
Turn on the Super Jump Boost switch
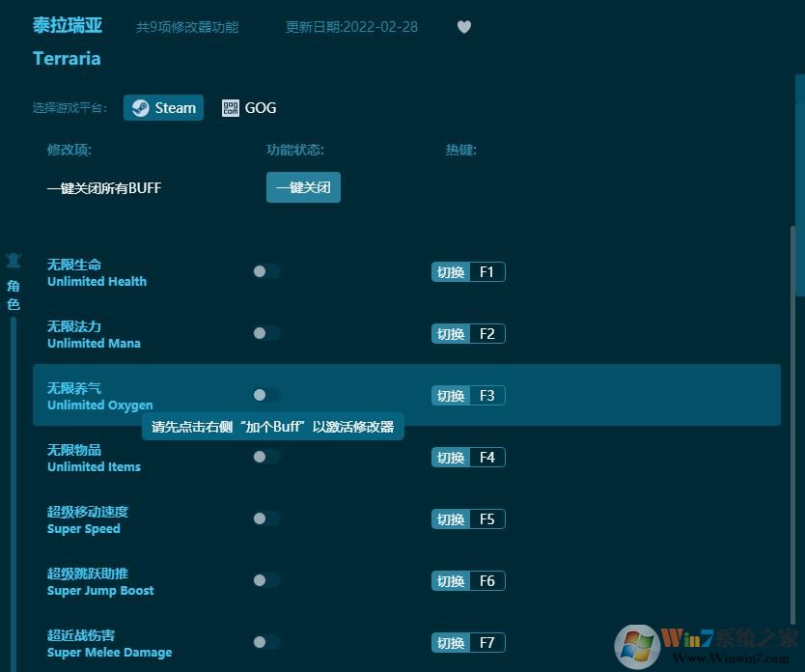tap(265, 580)
